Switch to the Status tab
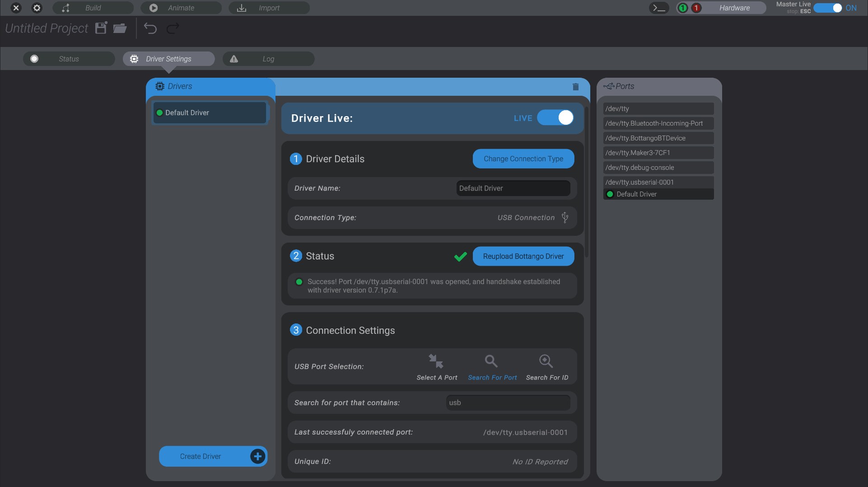Viewport: 868px width, 487px height. pos(69,58)
